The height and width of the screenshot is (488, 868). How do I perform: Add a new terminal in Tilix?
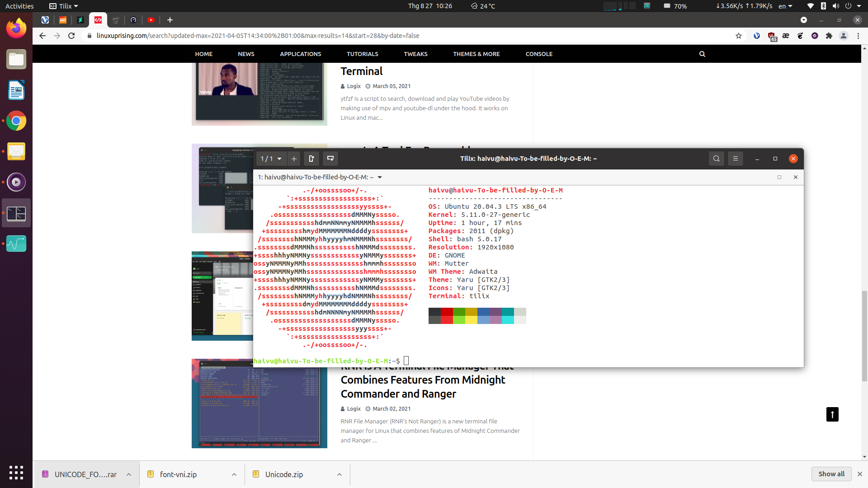click(x=294, y=159)
